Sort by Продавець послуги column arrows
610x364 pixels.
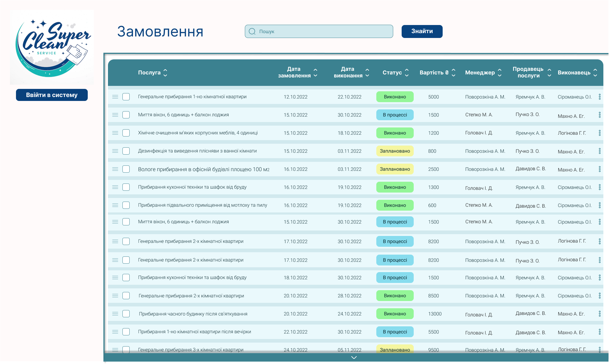[x=549, y=73]
